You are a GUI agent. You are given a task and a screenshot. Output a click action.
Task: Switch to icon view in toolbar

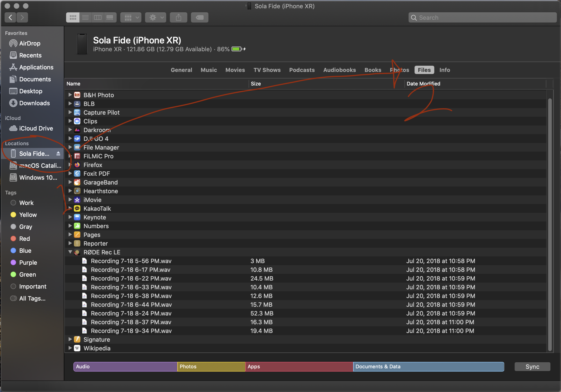pyautogui.click(x=73, y=17)
